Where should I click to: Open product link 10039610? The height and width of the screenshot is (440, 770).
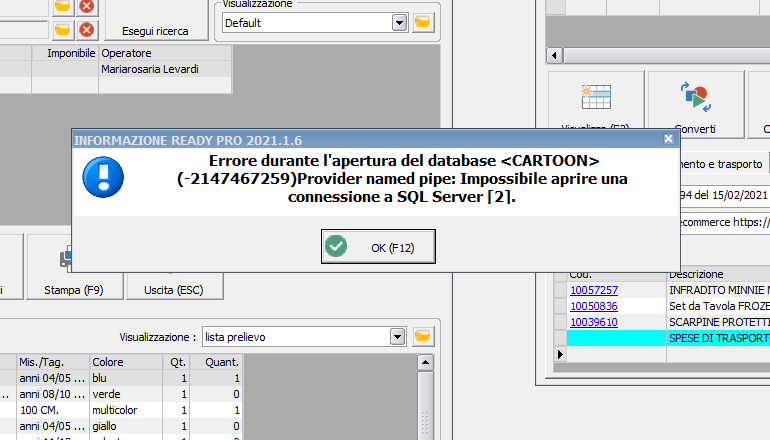click(594, 322)
